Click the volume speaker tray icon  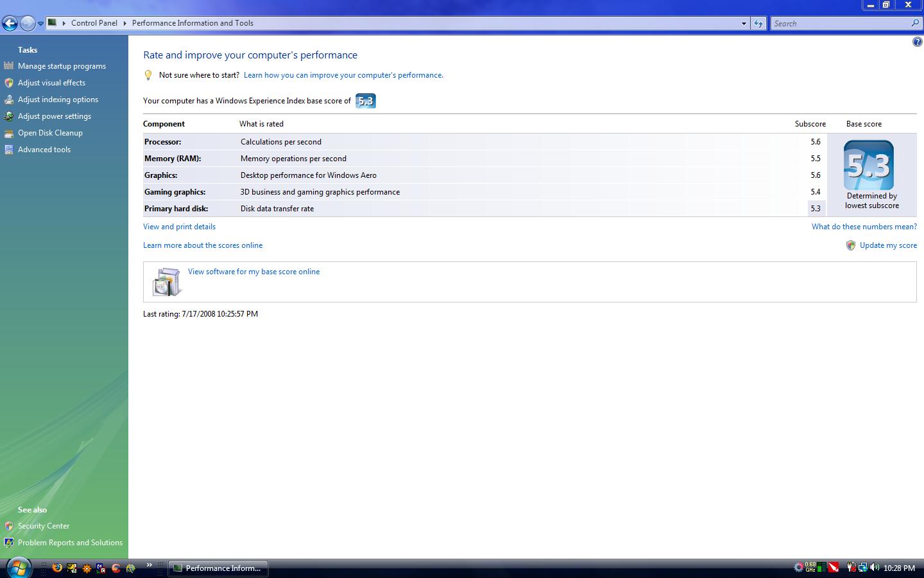tap(875, 568)
